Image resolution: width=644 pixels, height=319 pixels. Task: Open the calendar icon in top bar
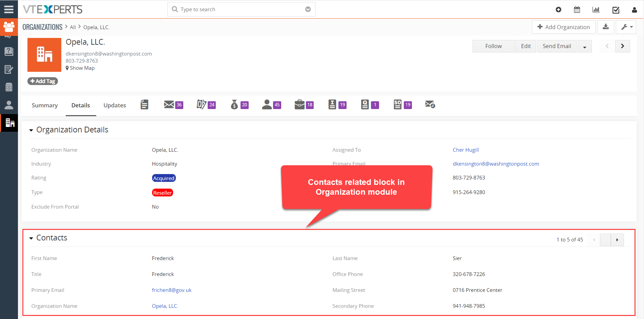(577, 9)
